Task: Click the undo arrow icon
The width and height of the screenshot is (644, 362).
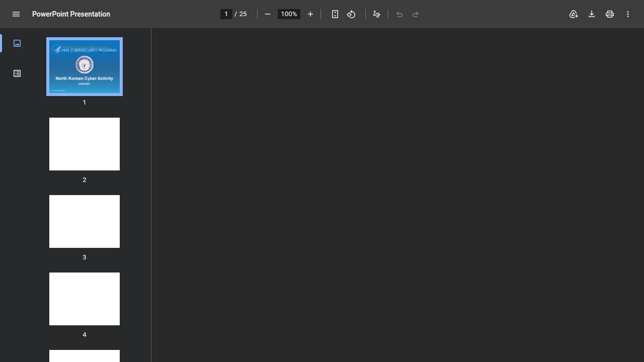Action: pyautogui.click(x=399, y=14)
